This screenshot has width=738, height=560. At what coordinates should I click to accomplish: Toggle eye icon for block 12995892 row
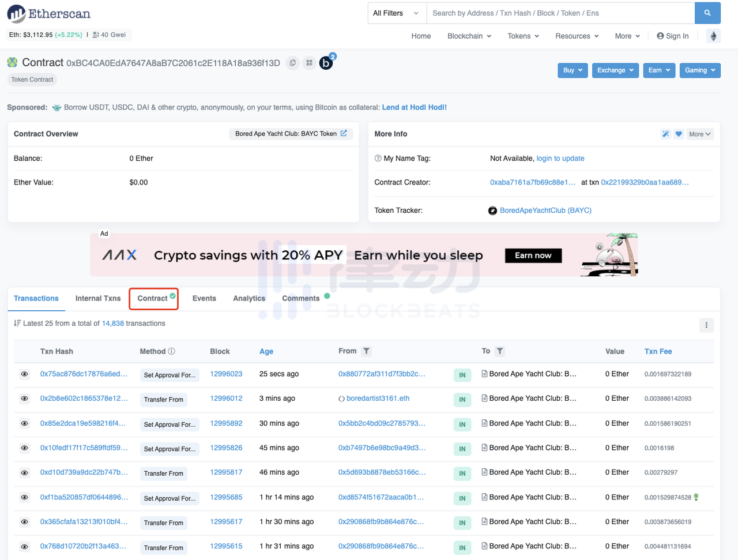pyautogui.click(x=25, y=423)
